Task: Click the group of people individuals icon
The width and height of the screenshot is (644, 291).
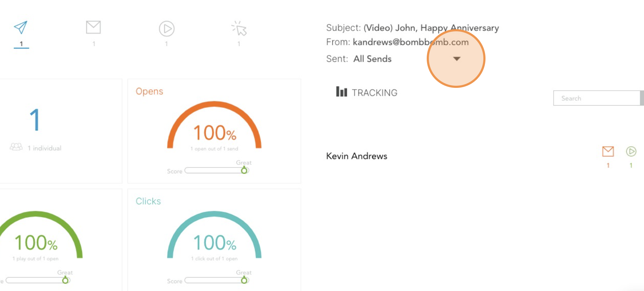Action: point(16,147)
